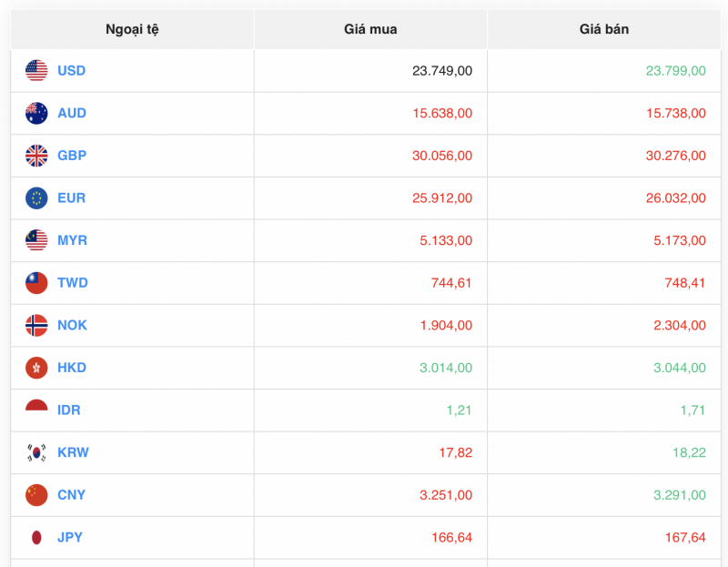The image size is (728, 567).
Task: Select the USD currency link
Action: (x=72, y=70)
